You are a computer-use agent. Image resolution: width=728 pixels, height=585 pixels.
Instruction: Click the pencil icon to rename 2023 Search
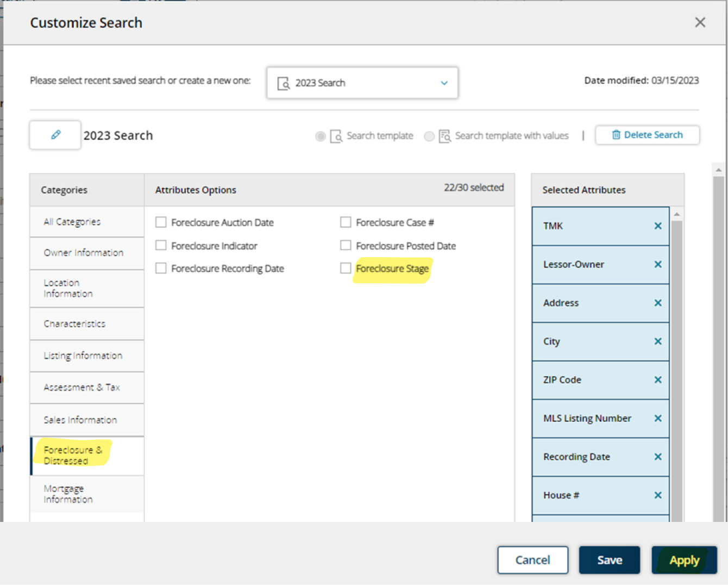pos(54,135)
